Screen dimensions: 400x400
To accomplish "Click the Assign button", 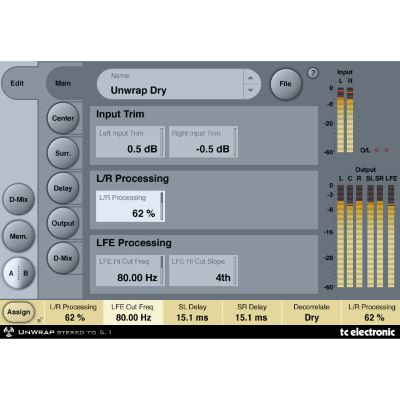I will point(19,312).
